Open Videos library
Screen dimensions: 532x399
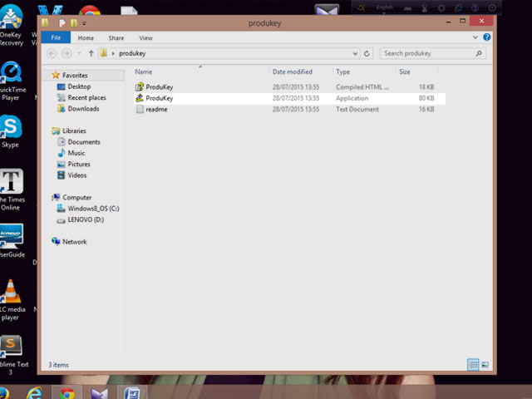[x=72, y=175]
